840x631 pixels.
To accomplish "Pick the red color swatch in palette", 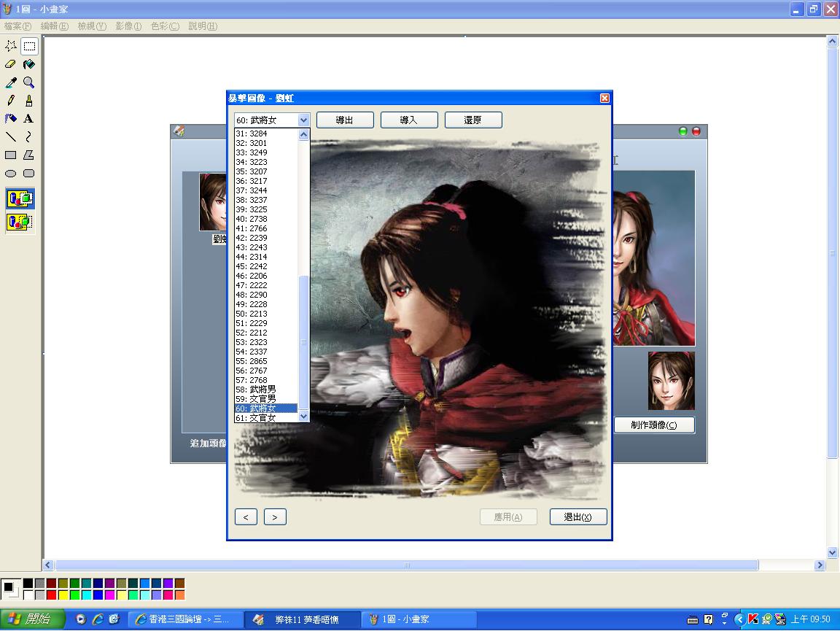I will point(52,595).
